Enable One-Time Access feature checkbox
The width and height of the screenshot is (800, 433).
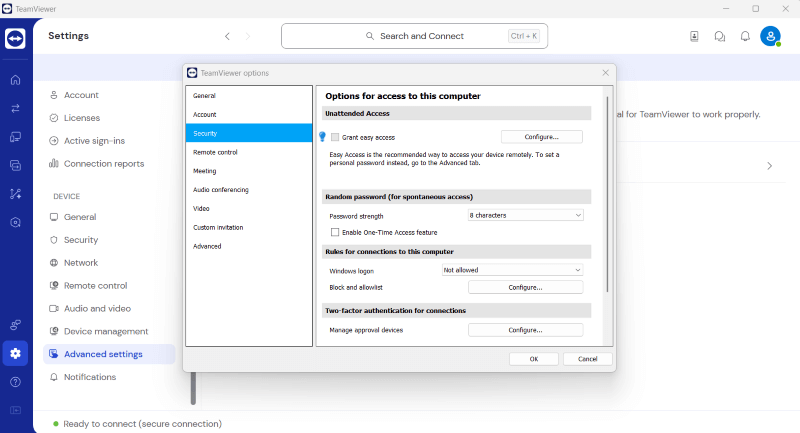(335, 232)
